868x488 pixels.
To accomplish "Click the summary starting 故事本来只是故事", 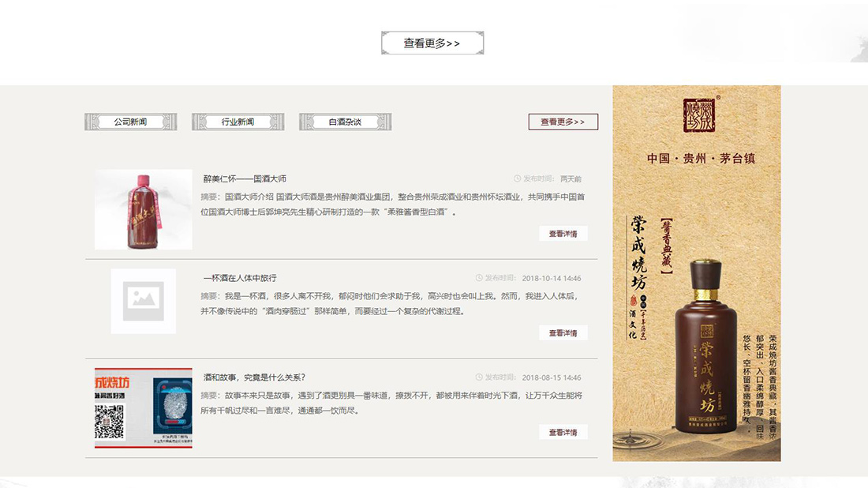I will 391,403.
